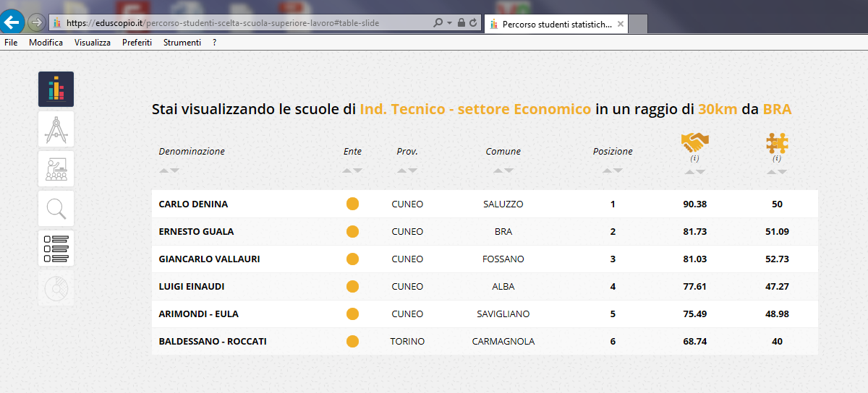
Task: Refresh the page using the reload icon
Action: 473,23
